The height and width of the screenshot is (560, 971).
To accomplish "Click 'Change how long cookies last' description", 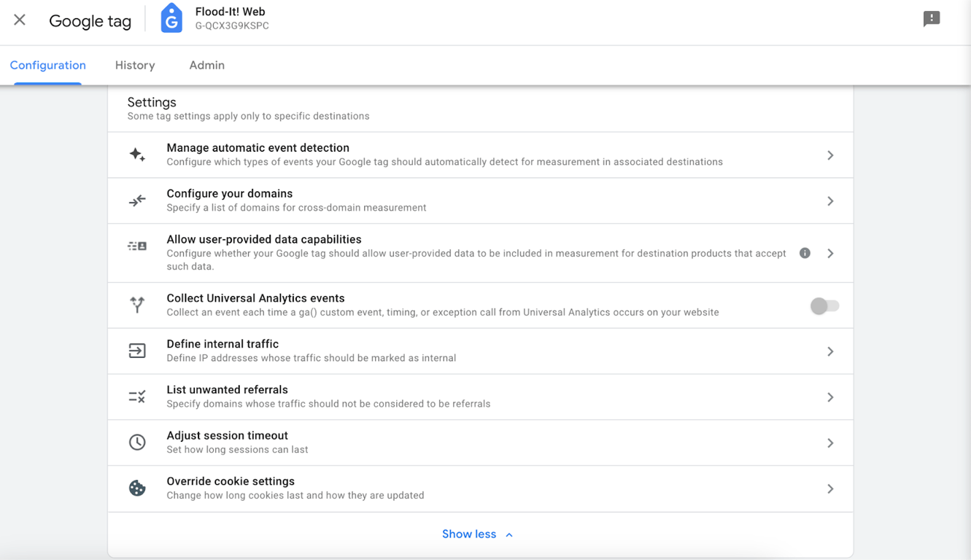I will click(x=295, y=496).
